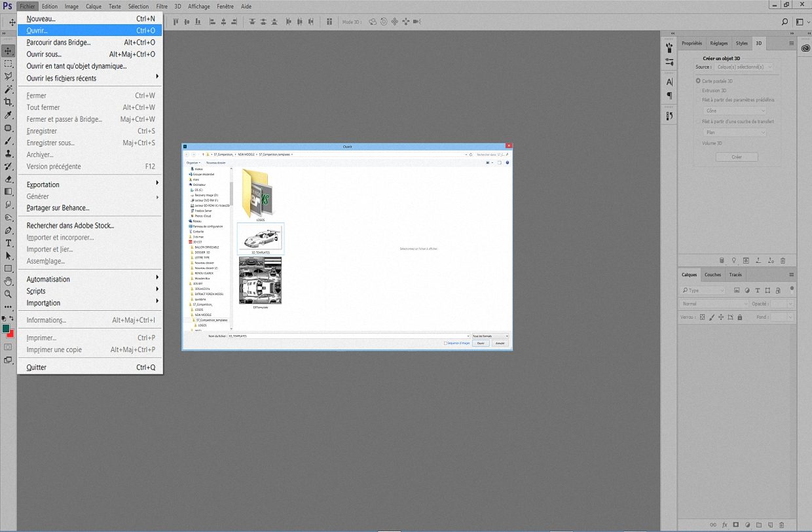Open the History panel icon
This screenshot has height=532, width=812.
(669, 116)
